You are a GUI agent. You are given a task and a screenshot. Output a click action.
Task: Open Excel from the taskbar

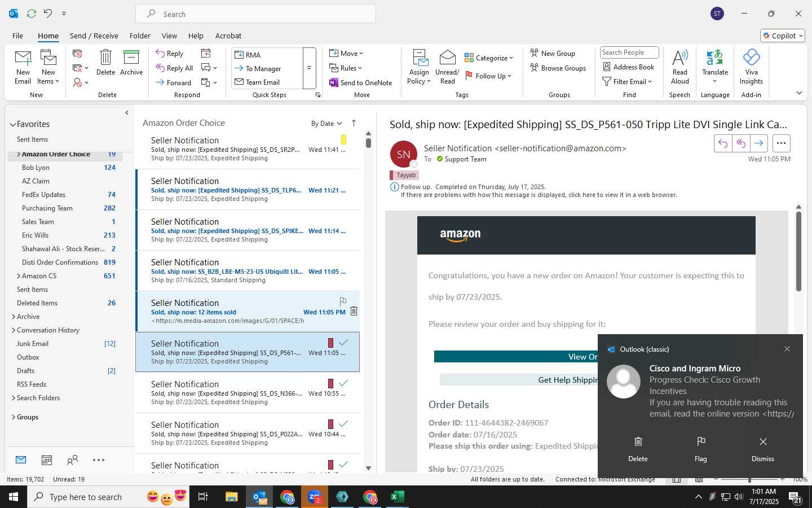(x=398, y=497)
